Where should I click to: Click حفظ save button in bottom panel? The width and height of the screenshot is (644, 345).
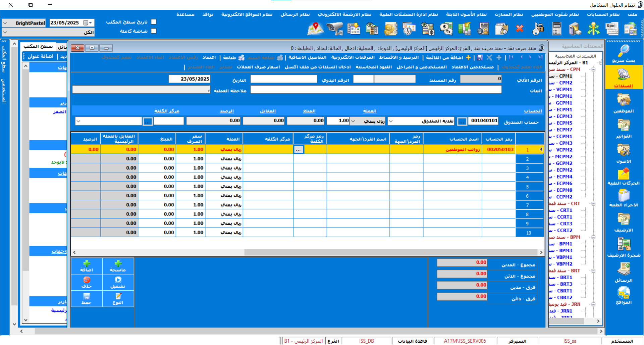[87, 299]
